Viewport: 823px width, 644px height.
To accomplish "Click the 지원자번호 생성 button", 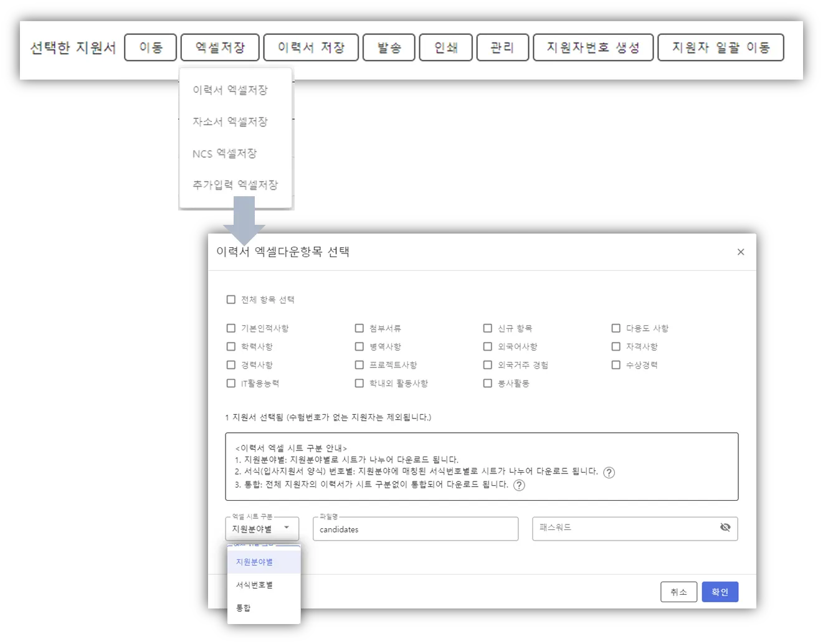I will tap(593, 47).
